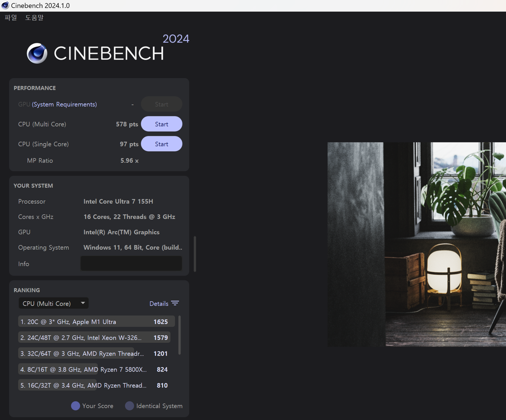
Task: Type in the Info text field
Action: coord(131,264)
